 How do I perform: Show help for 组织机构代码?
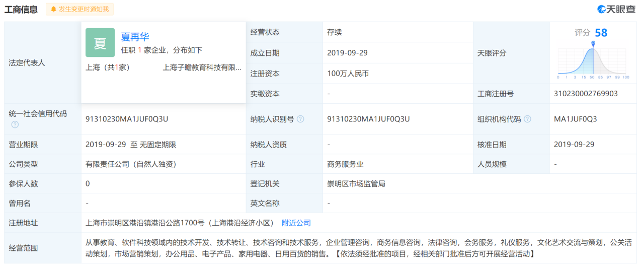click(527, 119)
